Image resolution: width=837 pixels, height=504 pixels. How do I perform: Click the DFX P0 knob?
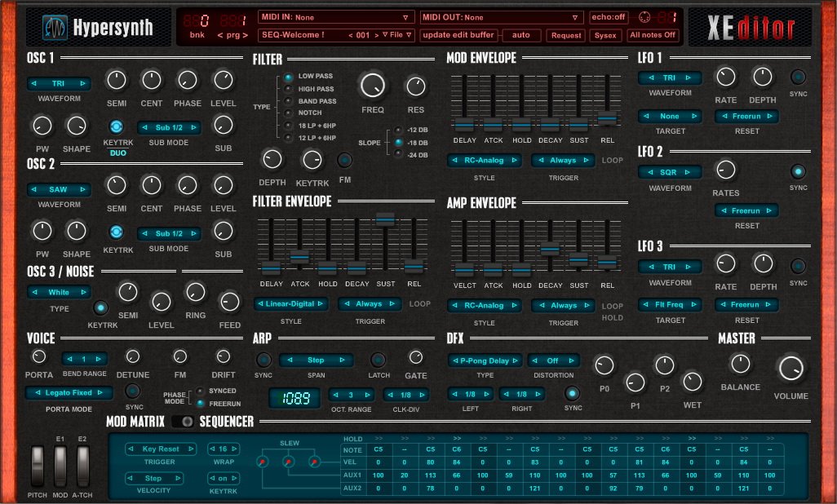pos(604,365)
